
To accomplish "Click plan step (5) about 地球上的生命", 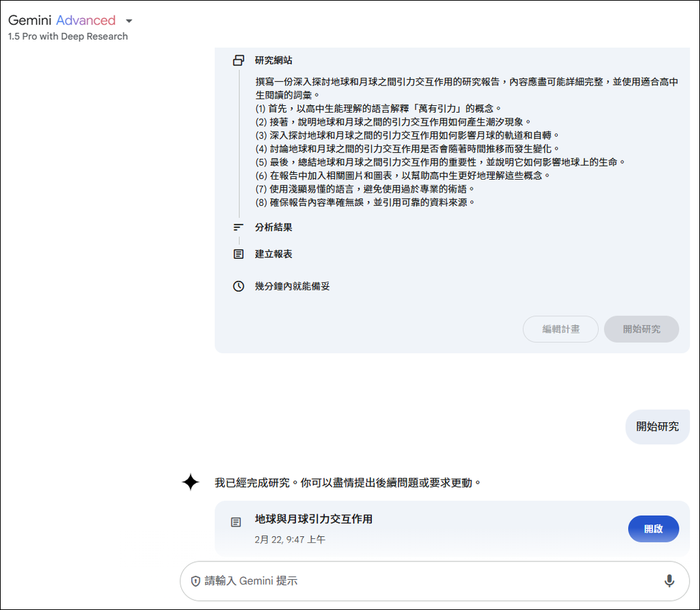I will 440,163.
